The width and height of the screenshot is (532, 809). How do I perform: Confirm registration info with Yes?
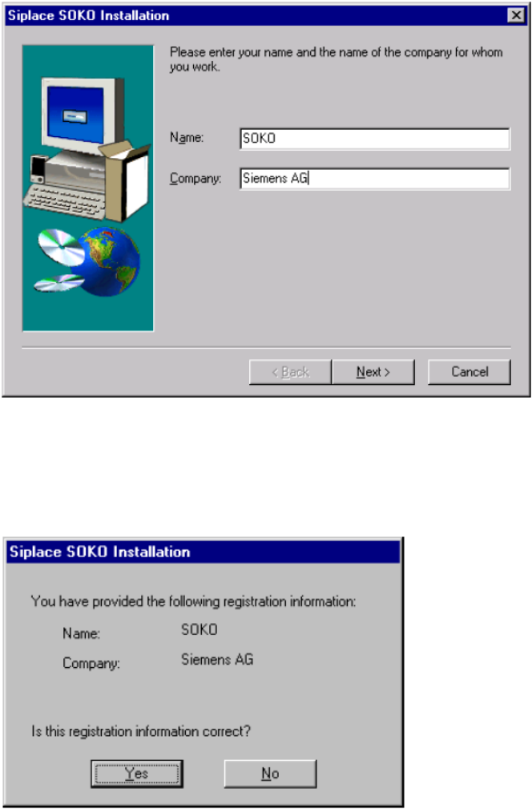tap(137, 774)
